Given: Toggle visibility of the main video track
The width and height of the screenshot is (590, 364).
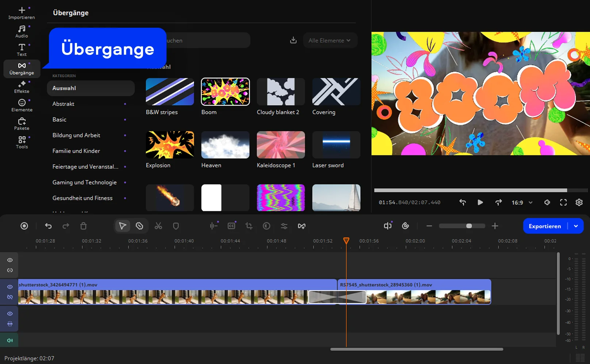Looking at the screenshot, I should tap(10, 287).
